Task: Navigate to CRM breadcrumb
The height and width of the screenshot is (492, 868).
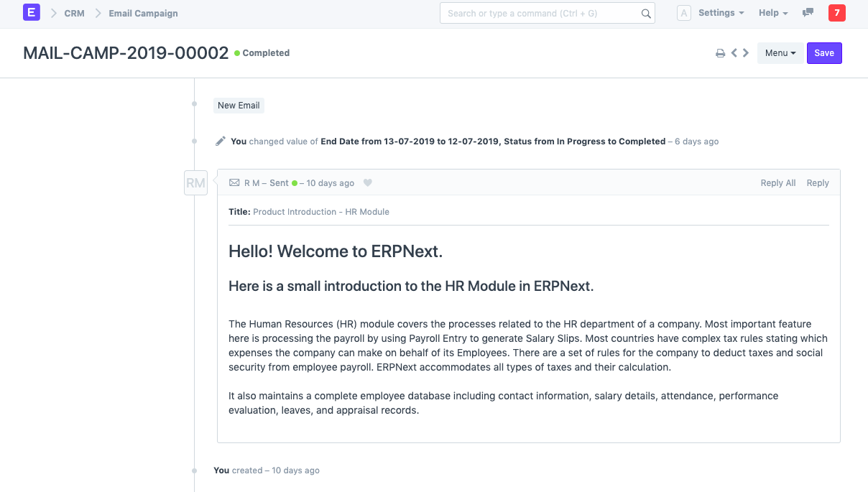Action: (x=74, y=13)
